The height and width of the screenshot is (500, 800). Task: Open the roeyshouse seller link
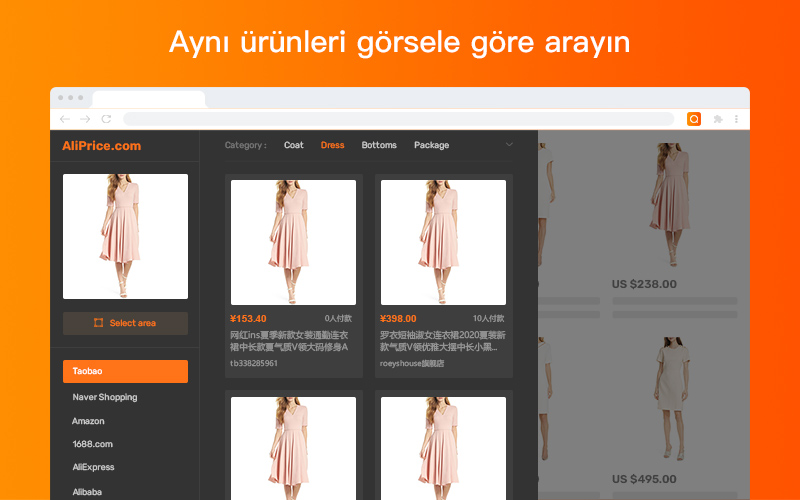412,363
